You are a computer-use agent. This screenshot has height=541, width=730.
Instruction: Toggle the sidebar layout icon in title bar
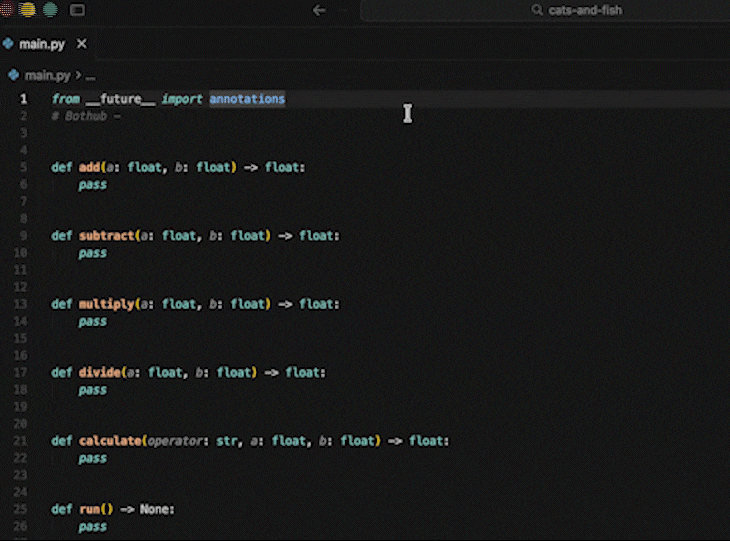[77, 10]
